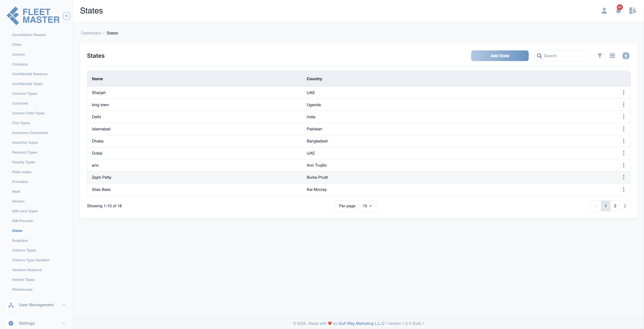Click the Name column header

[97, 79]
